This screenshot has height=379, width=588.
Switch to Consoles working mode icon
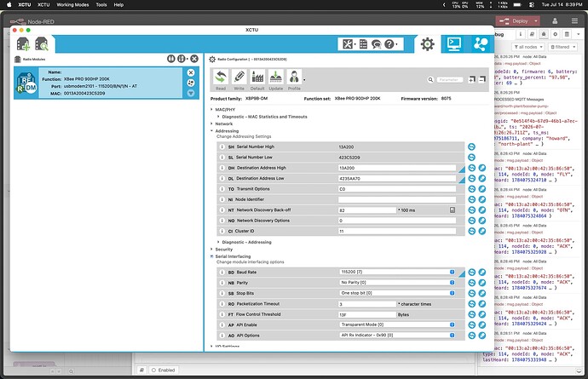point(453,44)
